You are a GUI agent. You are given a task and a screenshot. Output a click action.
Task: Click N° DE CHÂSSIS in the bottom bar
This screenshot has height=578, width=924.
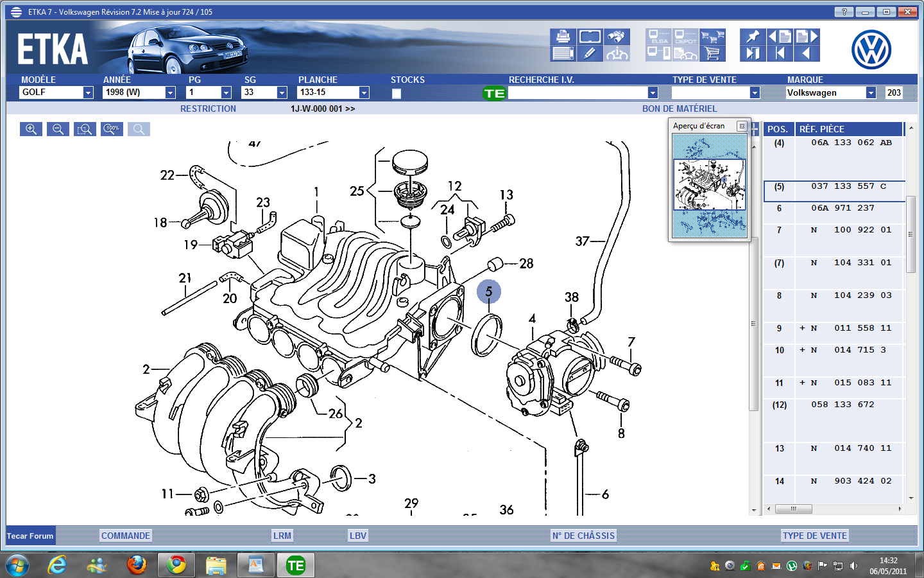click(x=585, y=535)
